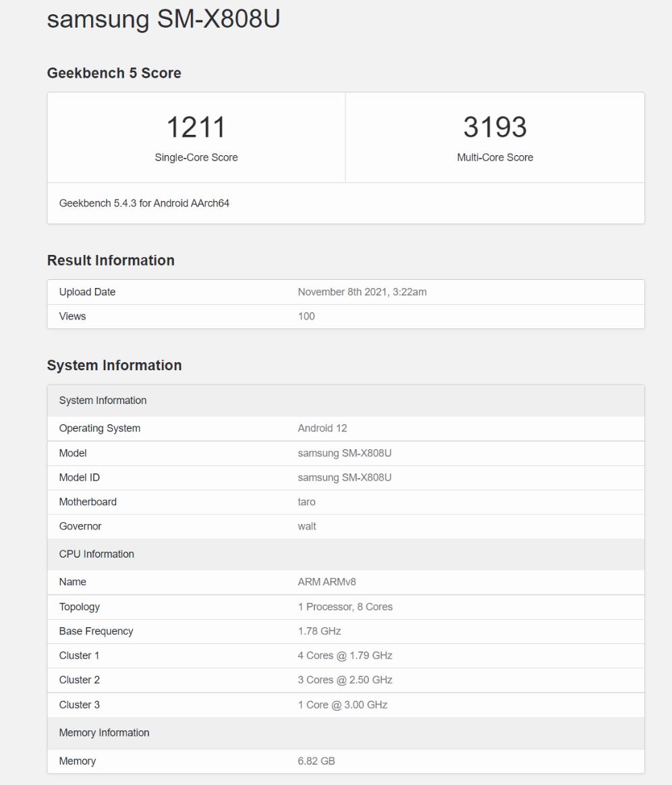This screenshot has height=785, width=672.
Task: Click the Android 12 operating system value
Action: coord(322,428)
